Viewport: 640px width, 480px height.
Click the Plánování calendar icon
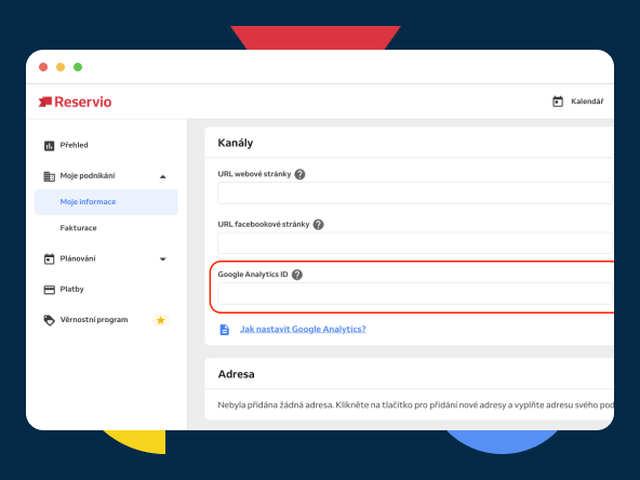tap(49, 259)
